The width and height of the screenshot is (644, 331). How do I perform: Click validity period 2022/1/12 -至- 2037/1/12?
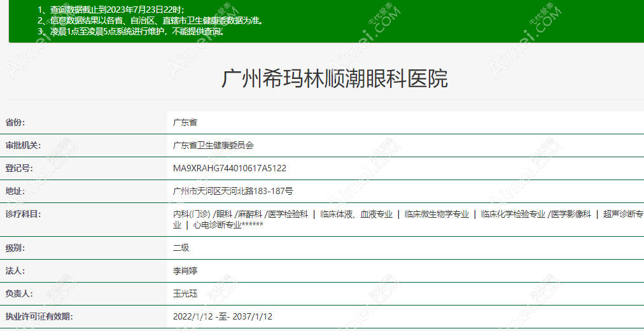tap(223, 316)
